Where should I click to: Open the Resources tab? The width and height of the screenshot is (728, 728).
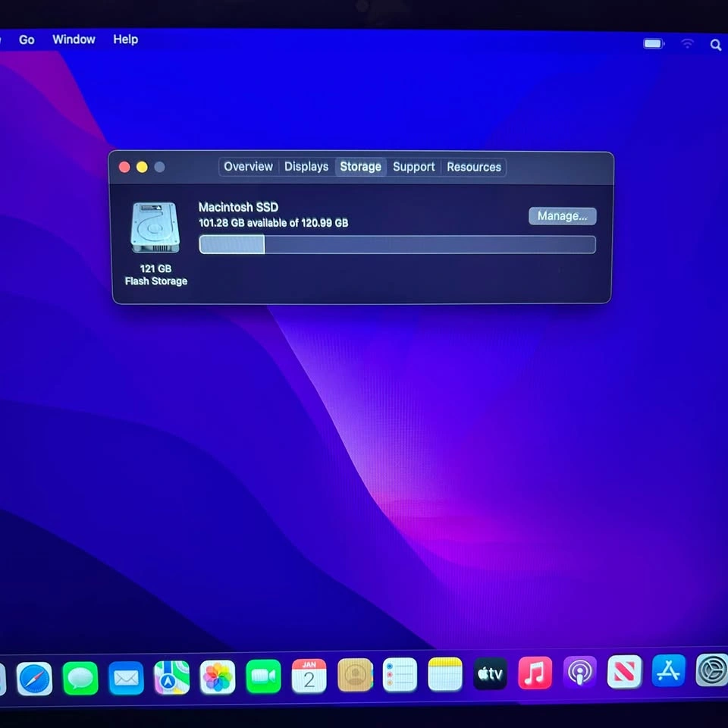[474, 167]
